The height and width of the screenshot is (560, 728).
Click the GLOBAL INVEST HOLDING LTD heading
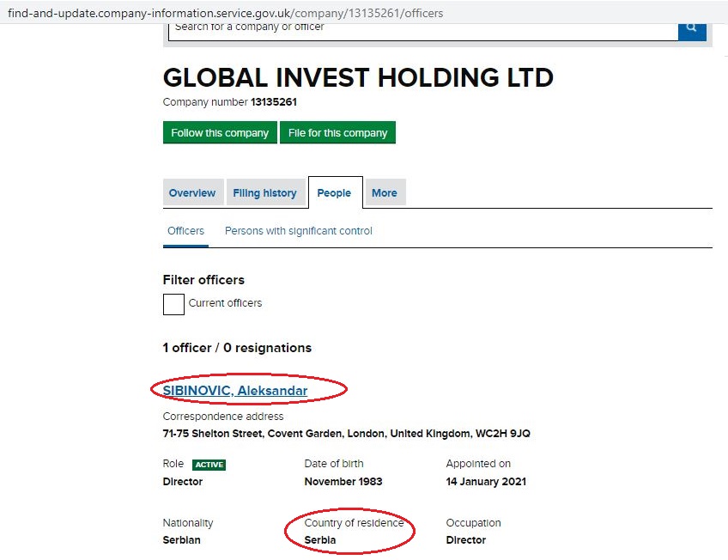[358, 77]
